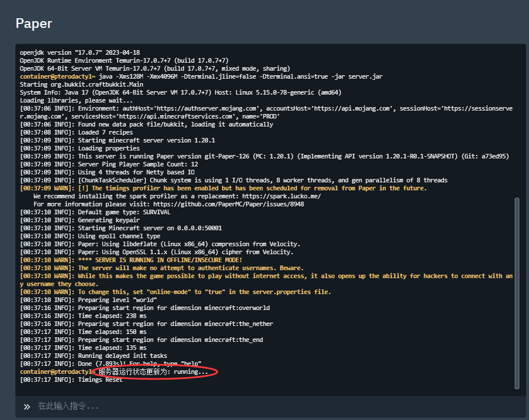Click the OFFLINE/INSECURE MODE warning line

pyautogui.click(x=131, y=260)
